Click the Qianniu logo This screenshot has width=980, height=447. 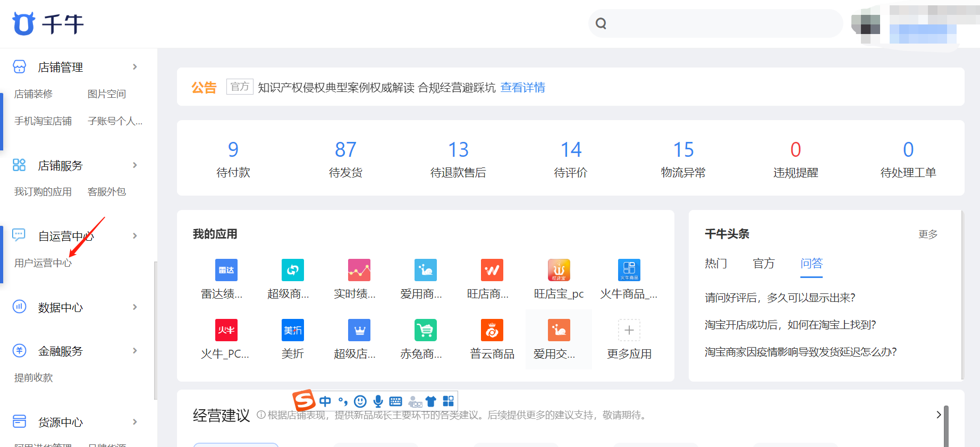(x=48, y=24)
